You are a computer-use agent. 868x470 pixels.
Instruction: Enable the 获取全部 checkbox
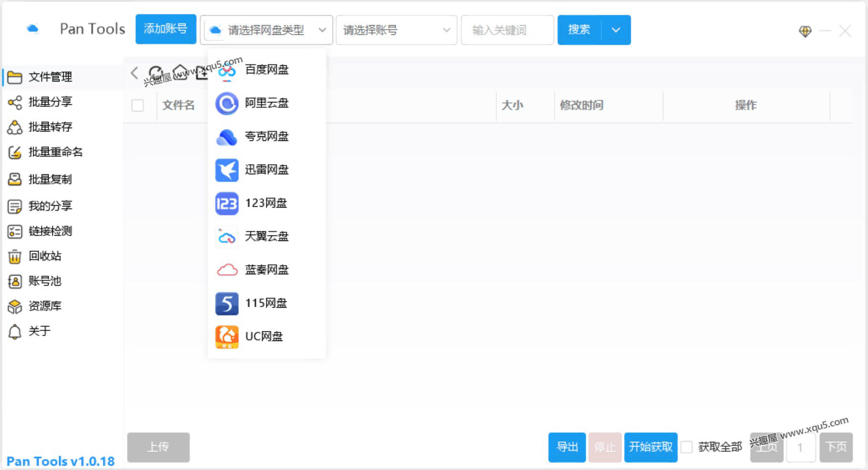[x=686, y=447]
